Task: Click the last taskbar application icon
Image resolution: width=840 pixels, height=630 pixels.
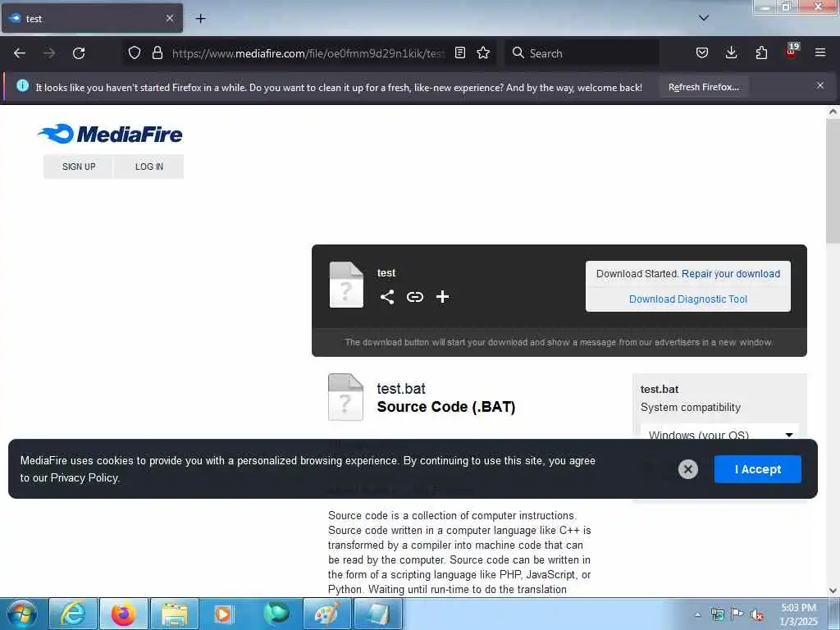Action: click(377, 614)
